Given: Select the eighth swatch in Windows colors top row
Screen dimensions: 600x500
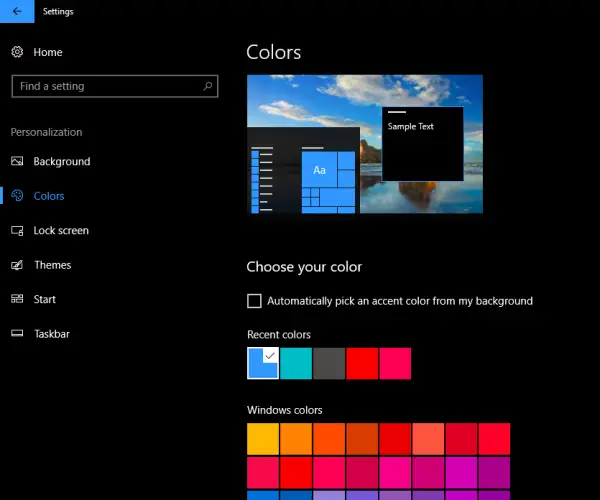Looking at the screenshot, I should pos(494,439).
